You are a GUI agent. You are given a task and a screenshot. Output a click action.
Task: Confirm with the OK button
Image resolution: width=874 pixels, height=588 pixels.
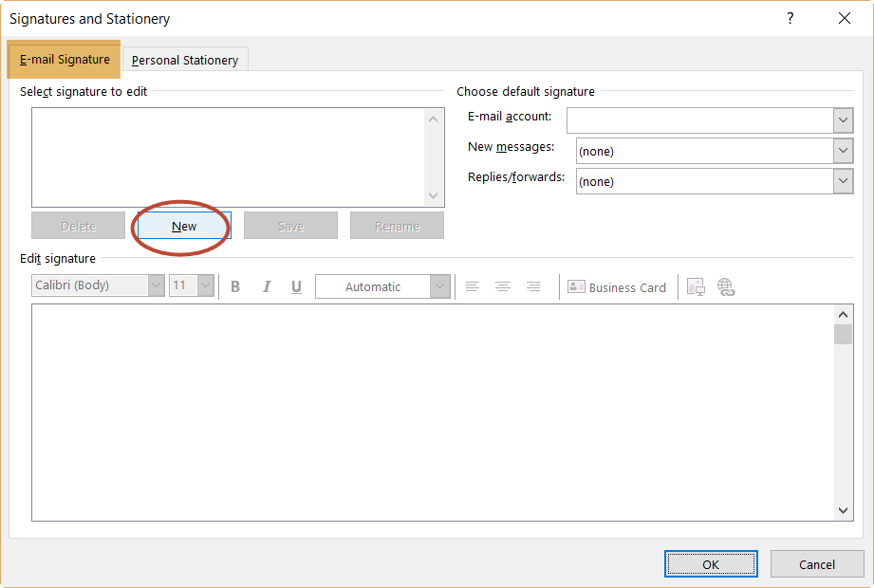(x=711, y=564)
